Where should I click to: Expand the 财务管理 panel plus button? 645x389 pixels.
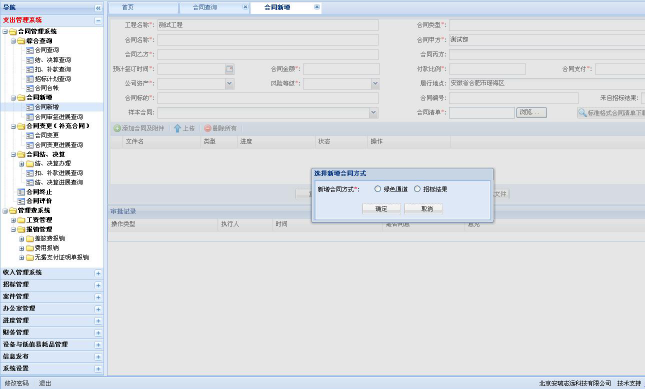click(98, 333)
